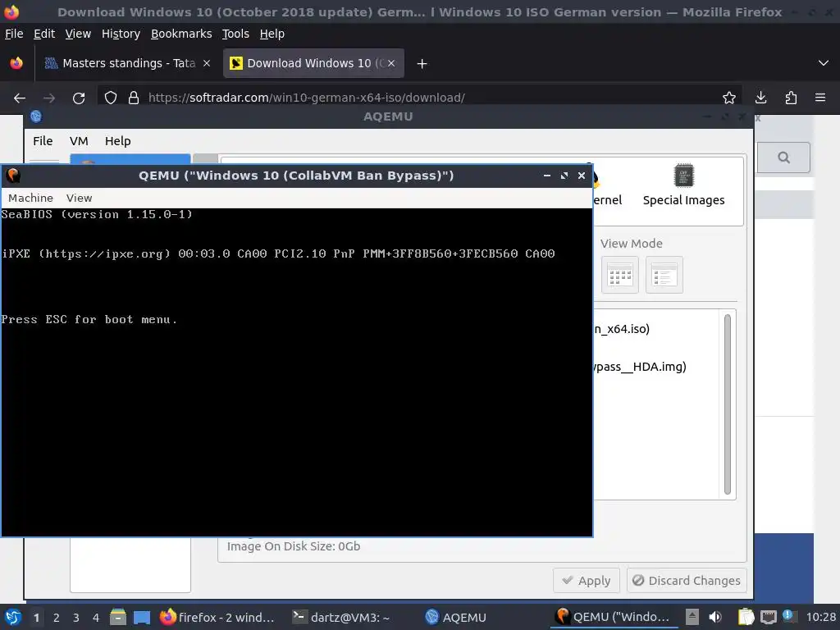Switch to workspace 2 in the pager

tap(57, 618)
